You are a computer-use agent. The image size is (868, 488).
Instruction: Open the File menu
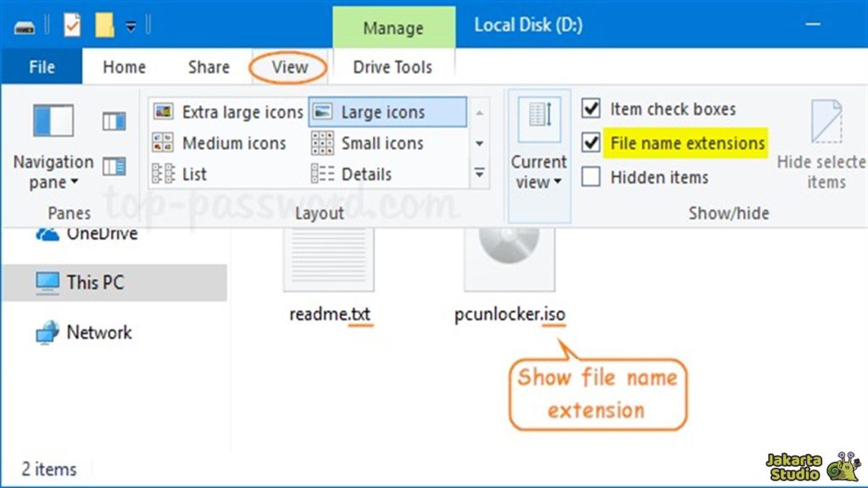point(41,66)
